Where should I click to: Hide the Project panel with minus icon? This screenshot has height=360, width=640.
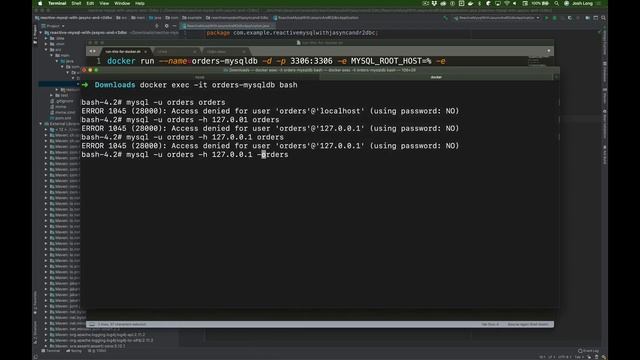pos(175,26)
